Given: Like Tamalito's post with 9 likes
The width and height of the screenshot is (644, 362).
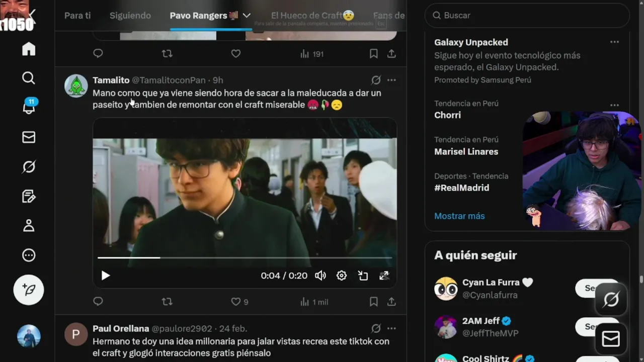Looking at the screenshot, I should pyautogui.click(x=239, y=302).
